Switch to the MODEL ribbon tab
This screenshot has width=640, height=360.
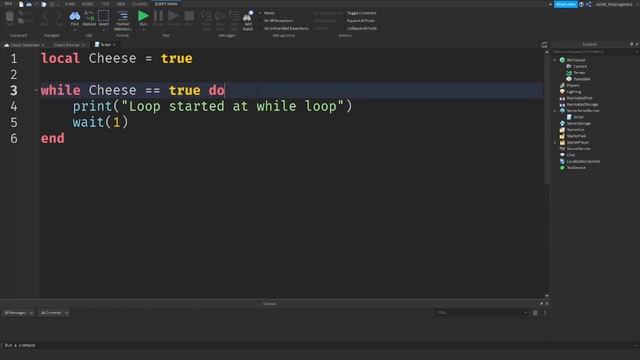[88, 4]
